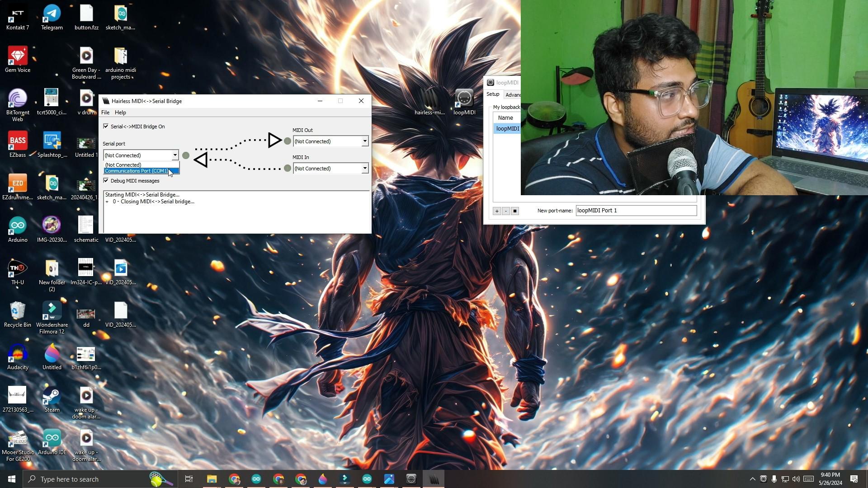This screenshot has width=868, height=488.
Task: Open Help menu in Hairless MIDI
Action: coord(120,113)
